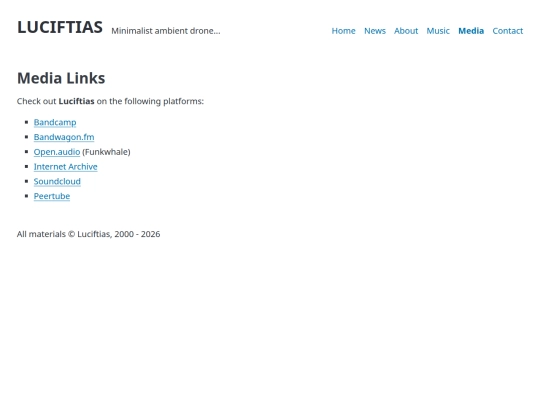Click the '(Funkwhale)' text
The image size is (540, 405).
pyautogui.click(x=106, y=152)
